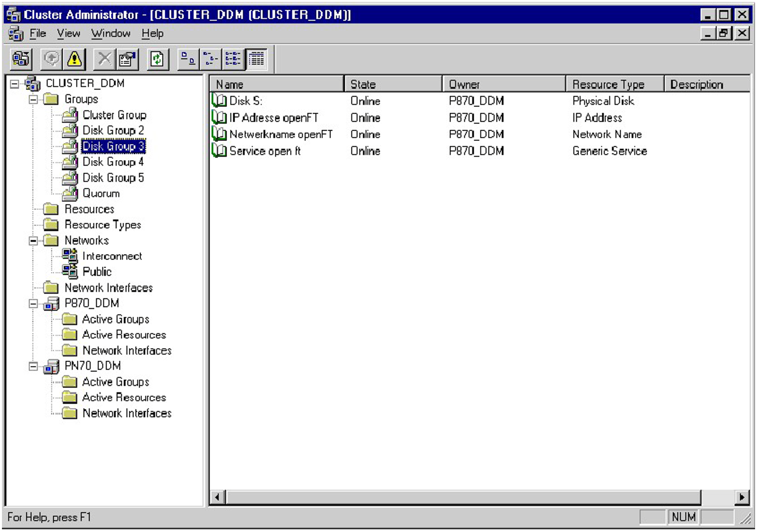Select the Service open ft resource
Image resolution: width=757 pixels, height=532 pixels.
click(x=265, y=151)
